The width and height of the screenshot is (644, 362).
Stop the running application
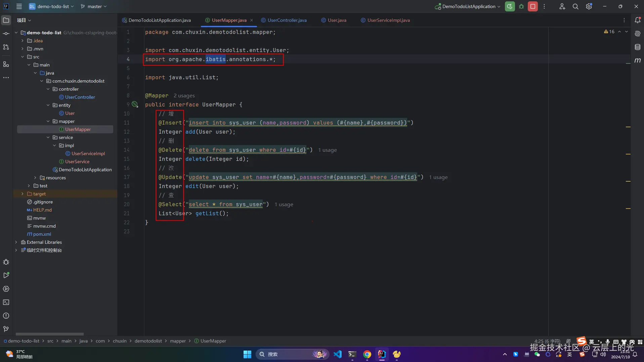pyautogui.click(x=533, y=6)
